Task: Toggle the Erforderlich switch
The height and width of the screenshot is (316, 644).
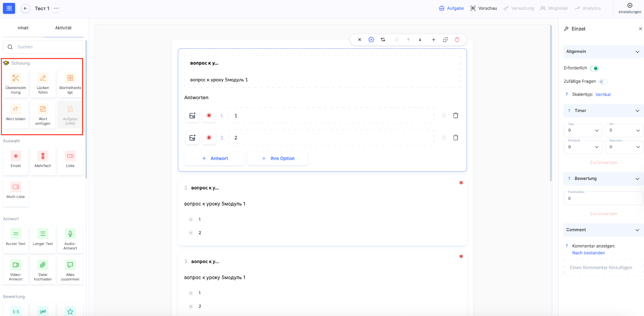Action: (x=594, y=69)
